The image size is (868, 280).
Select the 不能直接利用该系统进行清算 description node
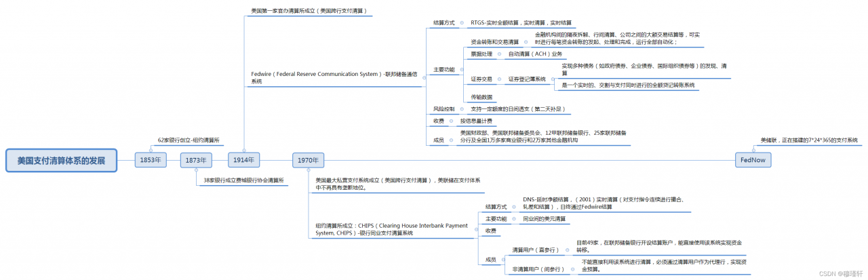[x=665, y=265]
